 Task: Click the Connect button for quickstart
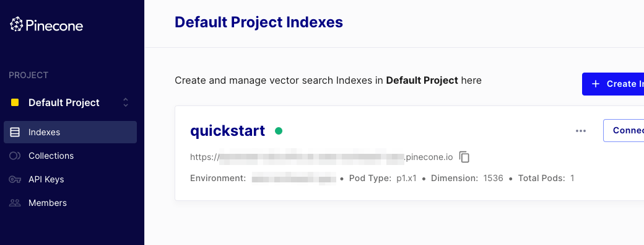(624, 130)
